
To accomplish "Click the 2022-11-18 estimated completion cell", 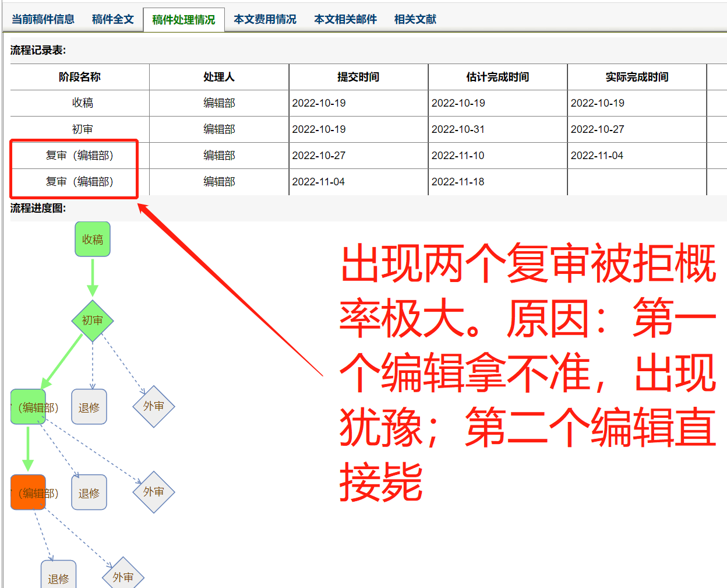I will coord(458,182).
